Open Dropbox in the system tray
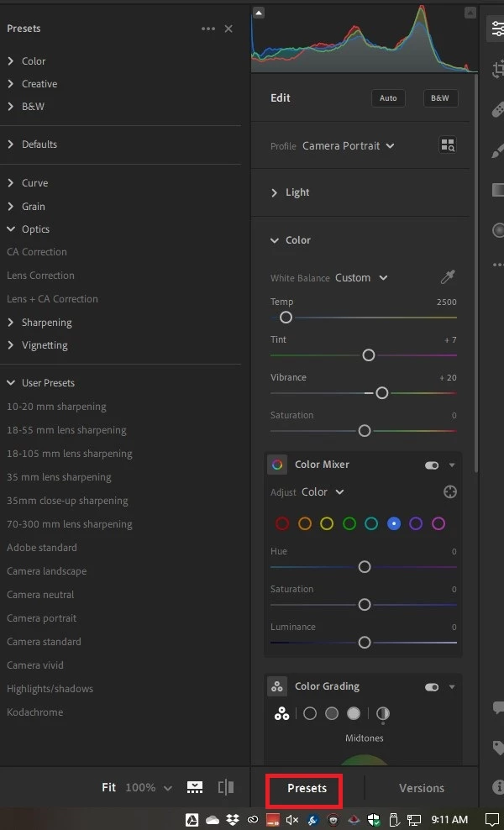Viewport: 504px width, 830px height. point(233,819)
